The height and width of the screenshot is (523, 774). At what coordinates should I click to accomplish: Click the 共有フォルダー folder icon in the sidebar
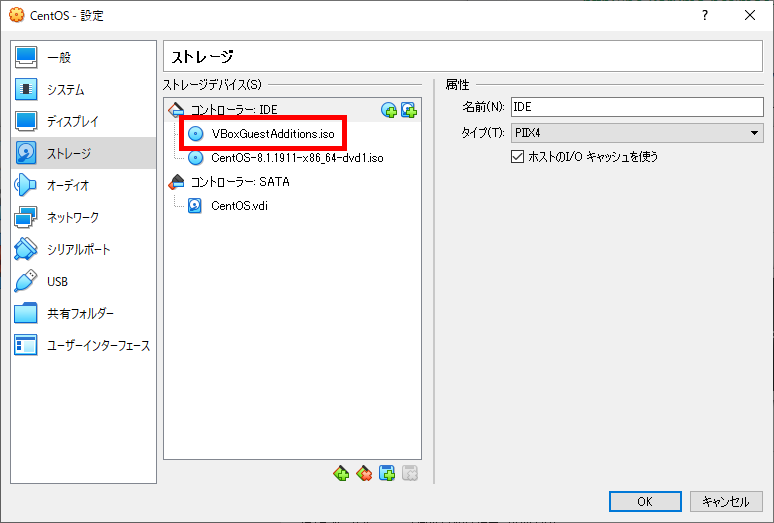pos(26,314)
